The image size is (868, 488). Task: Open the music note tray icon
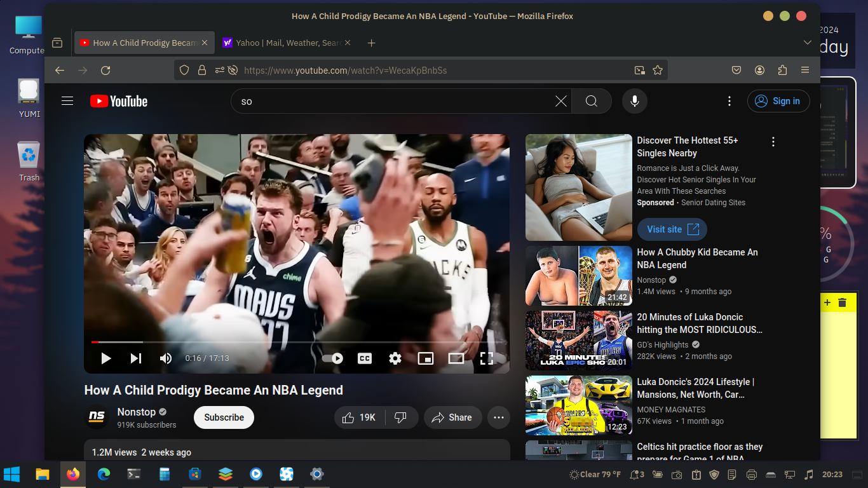coord(809,475)
